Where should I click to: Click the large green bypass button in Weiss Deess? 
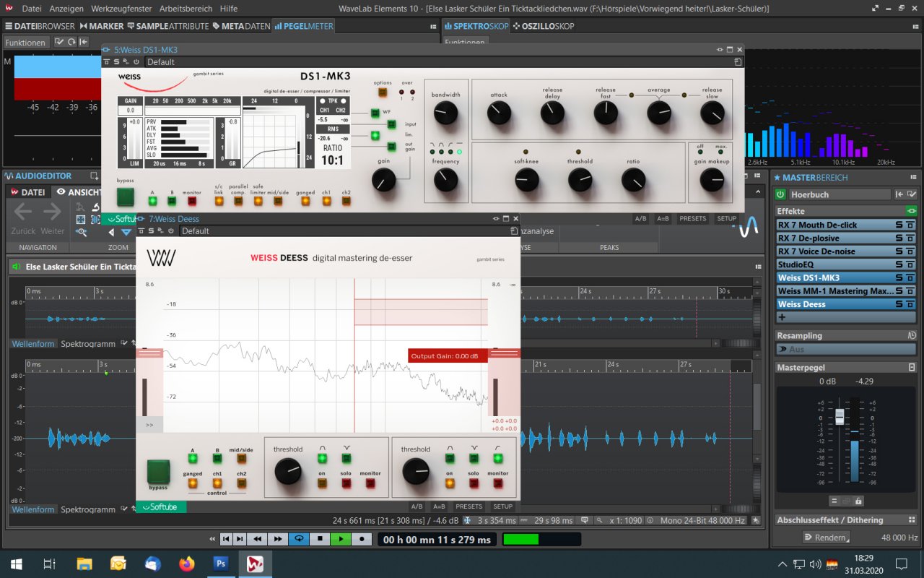tap(159, 472)
